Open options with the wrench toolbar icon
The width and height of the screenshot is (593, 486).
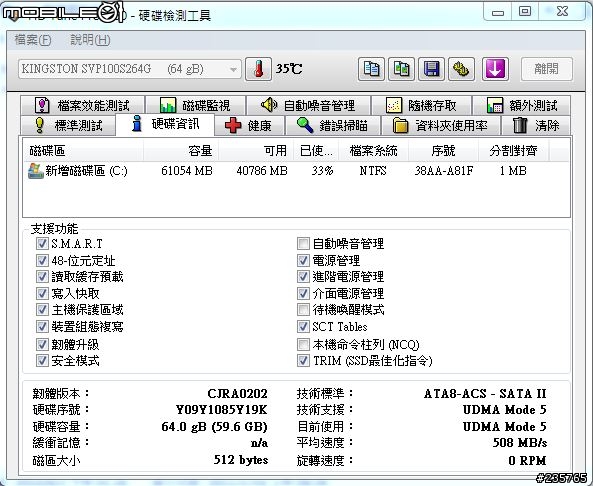(461, 69)
